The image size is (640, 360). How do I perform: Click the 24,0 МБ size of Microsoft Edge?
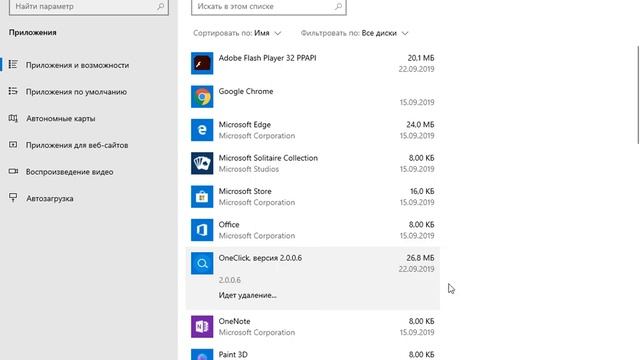pyautogui.click(x=420, y=124)
